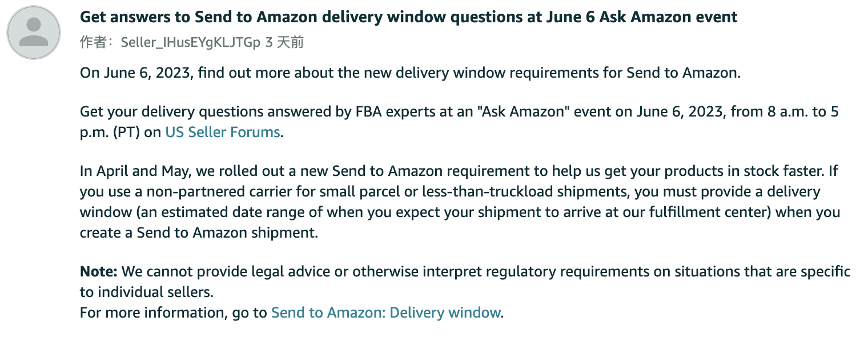Viewport: 868px width, 361px height.
Task: Click the paragraph starting "On June 6, 2023"
Action: click(410, 73)
